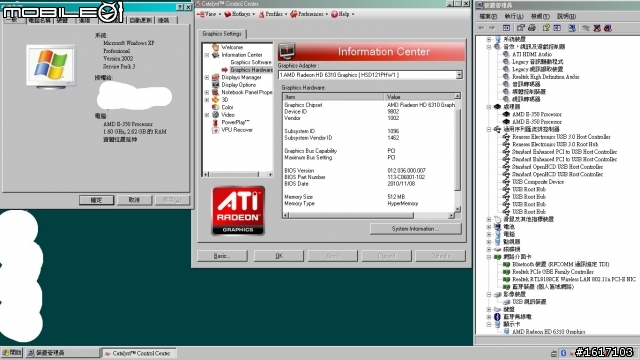This screenshot has height=360, width=640.
Task: Click the Value column header
Action: tap(419, 97)
